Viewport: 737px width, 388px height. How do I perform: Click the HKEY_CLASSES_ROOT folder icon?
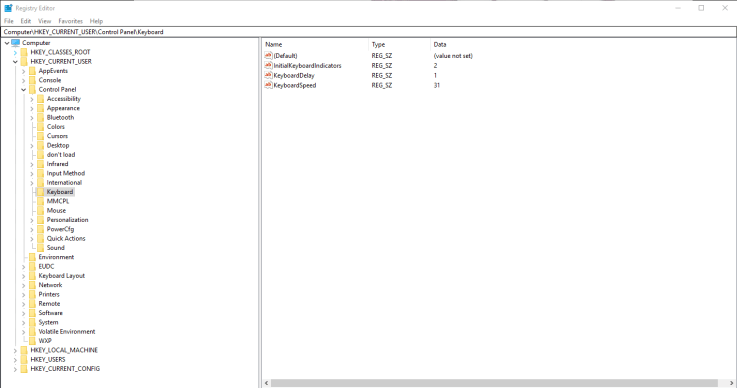coord(24,52)
